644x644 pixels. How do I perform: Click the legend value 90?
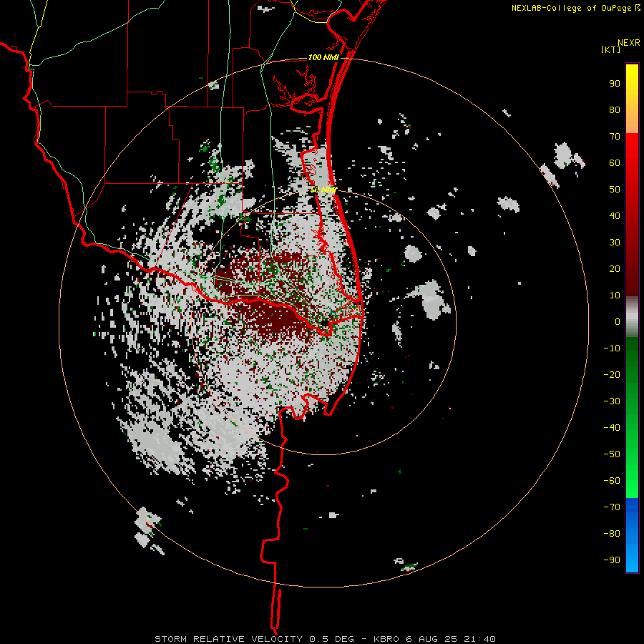pos(615,84)
